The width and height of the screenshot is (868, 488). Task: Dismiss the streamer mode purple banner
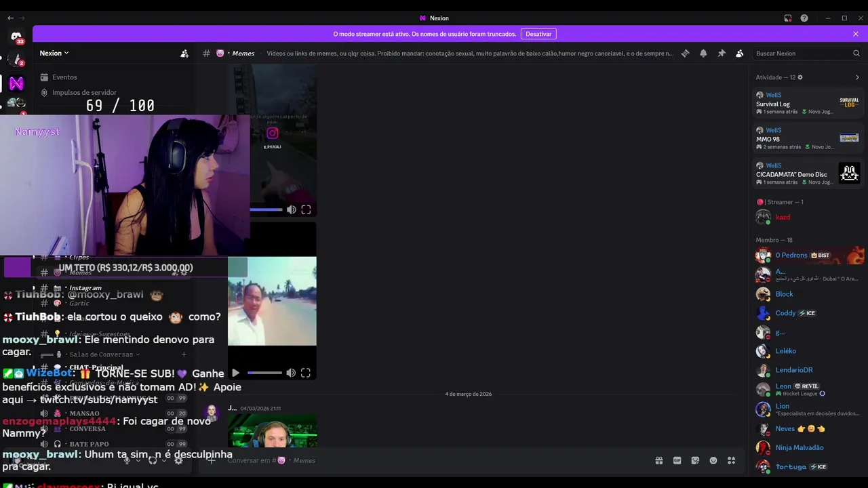point(856,34)
